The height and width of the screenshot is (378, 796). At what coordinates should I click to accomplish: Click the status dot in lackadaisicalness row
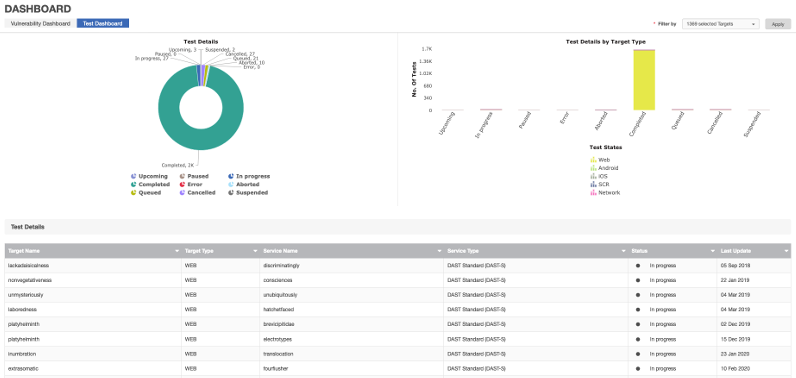click(x=638, y=265)
